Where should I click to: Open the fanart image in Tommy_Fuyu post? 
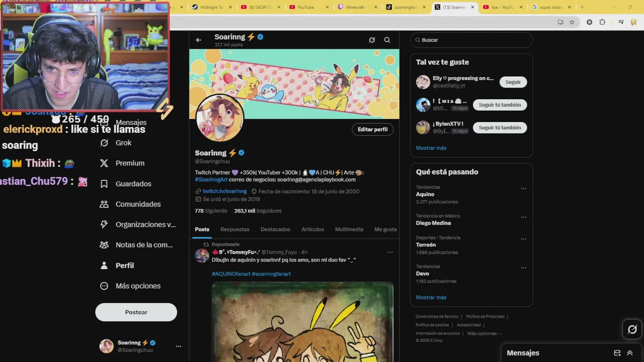click(x=302, y=322)
